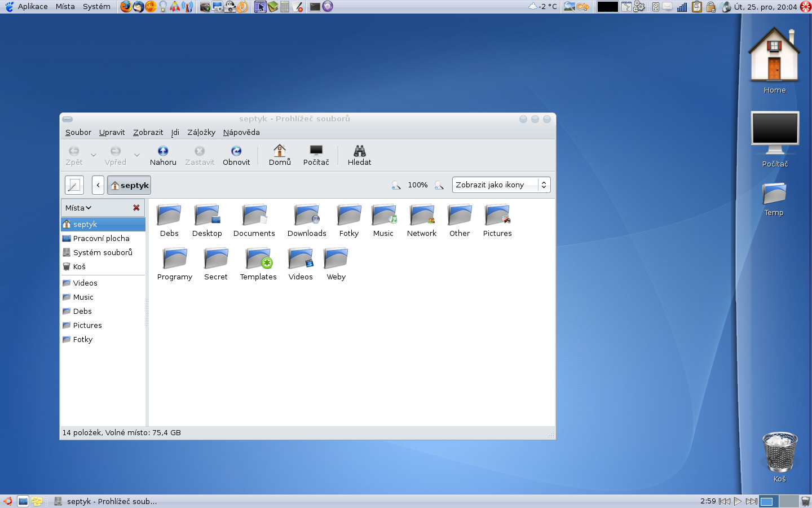Expand the Vpřed history dropdown arrow
The image size is (812, 508).
137,155
